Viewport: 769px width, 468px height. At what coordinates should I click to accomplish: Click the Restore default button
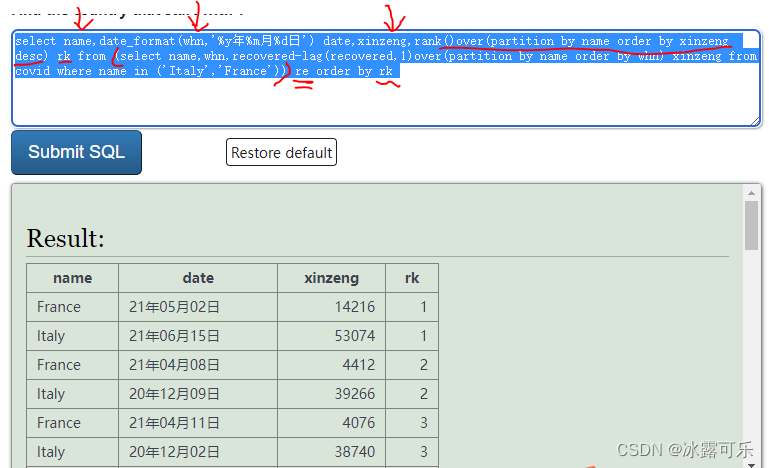[281, 153]
